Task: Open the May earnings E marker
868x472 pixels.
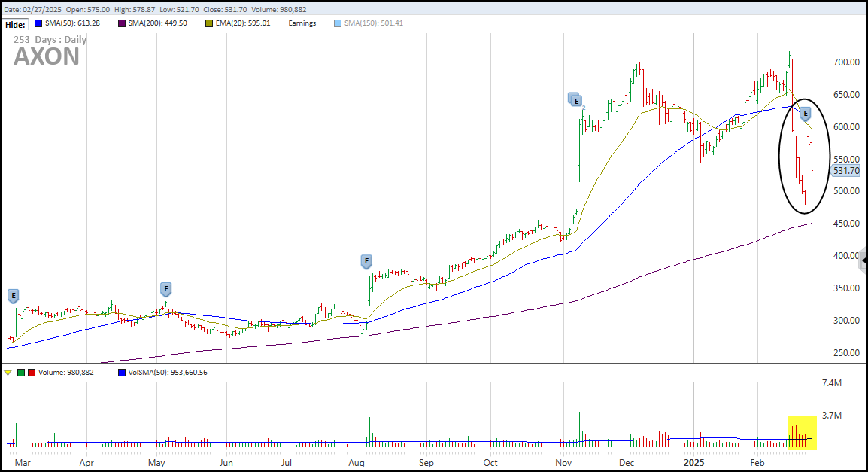Action: coord(165,290)
